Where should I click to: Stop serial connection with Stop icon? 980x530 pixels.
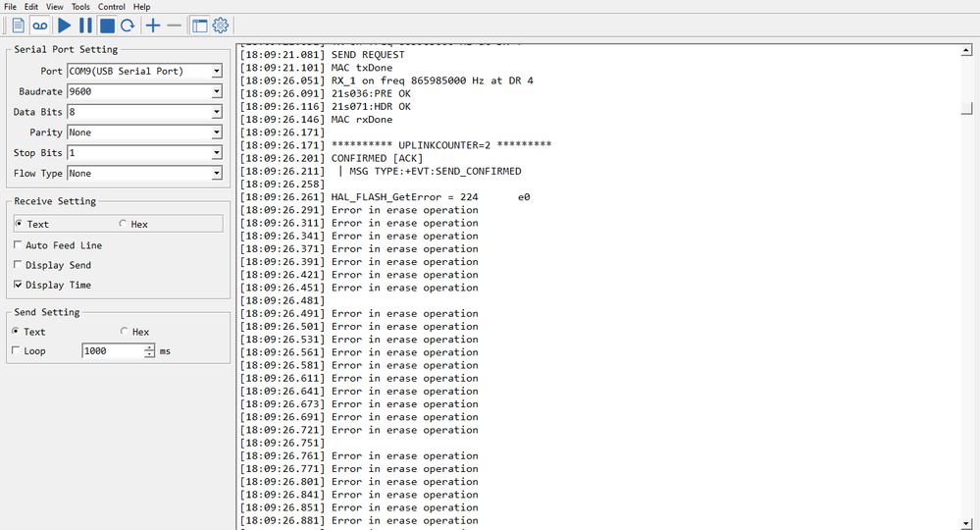107,26
